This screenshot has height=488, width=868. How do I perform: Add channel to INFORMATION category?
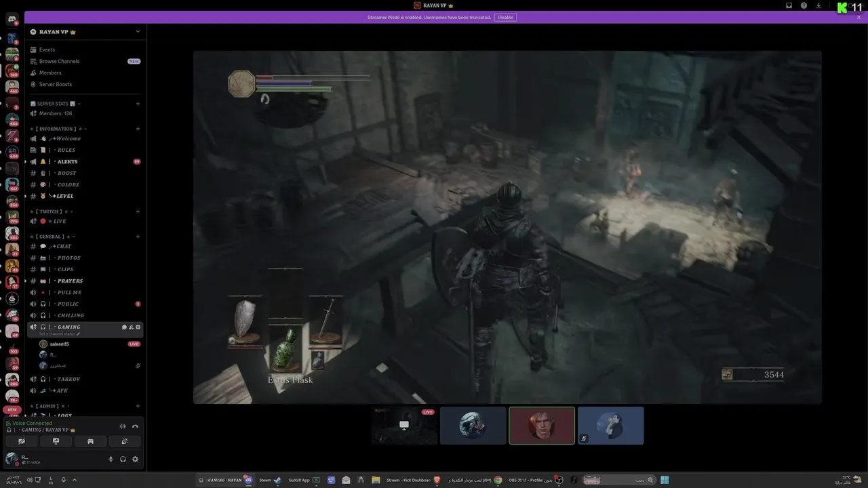138,129
